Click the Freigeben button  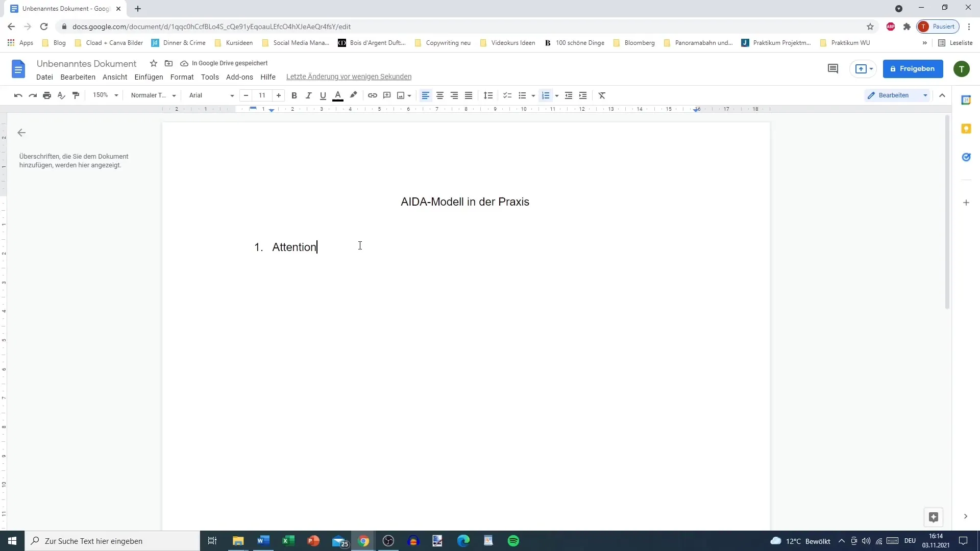click(x=913, y=68)
